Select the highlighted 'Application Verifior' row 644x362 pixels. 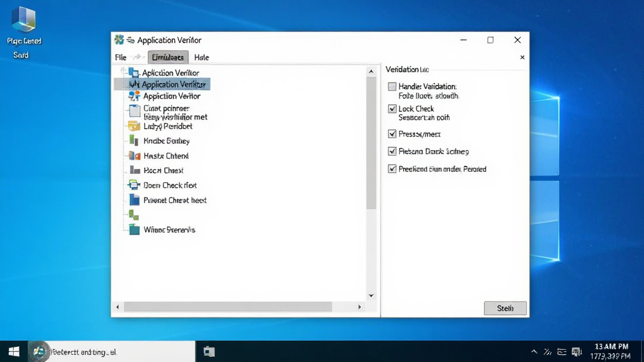[x=162, y=84]
